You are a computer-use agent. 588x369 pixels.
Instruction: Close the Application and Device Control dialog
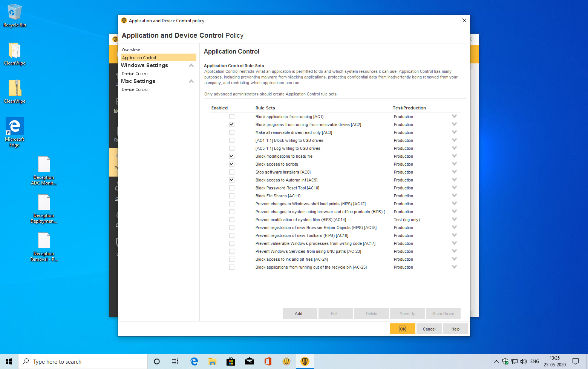(464, 20)
